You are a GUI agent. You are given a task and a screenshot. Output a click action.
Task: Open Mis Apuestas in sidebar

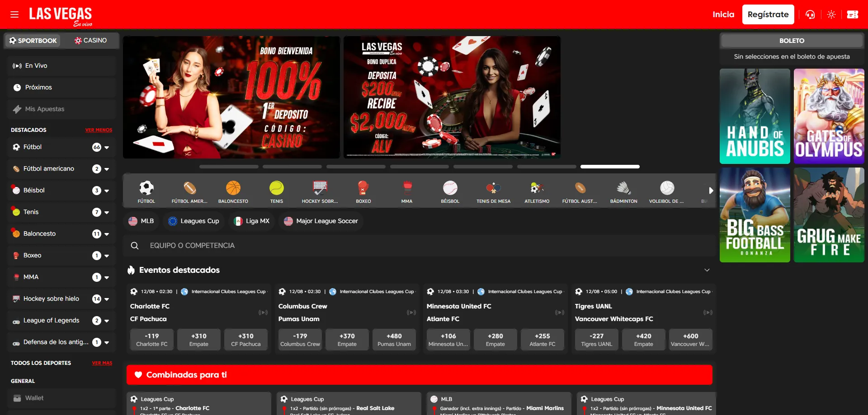click(61, 109)
